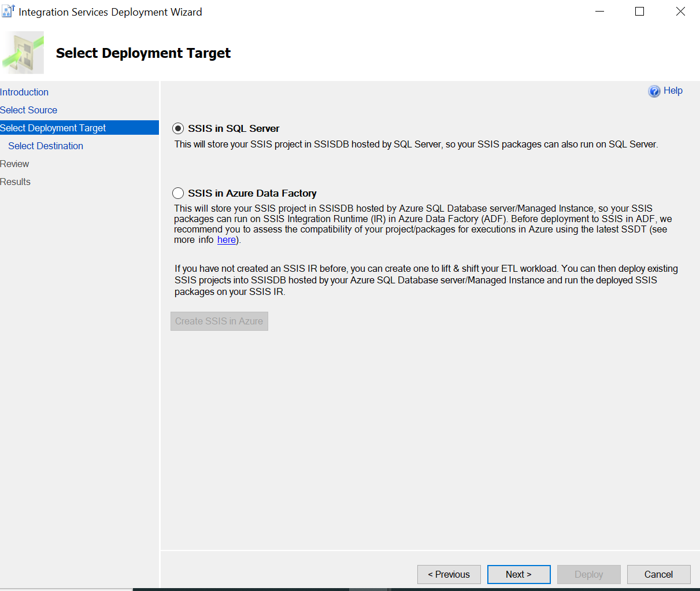Viewport: 700px width, 591px height.
Task: Cancel the deployment wizard
Action: pyautogui.click(x=659, y=574)
